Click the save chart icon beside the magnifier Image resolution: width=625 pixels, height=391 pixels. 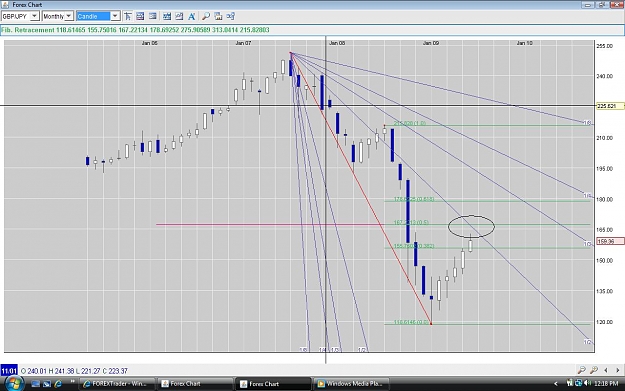(218, 16)
